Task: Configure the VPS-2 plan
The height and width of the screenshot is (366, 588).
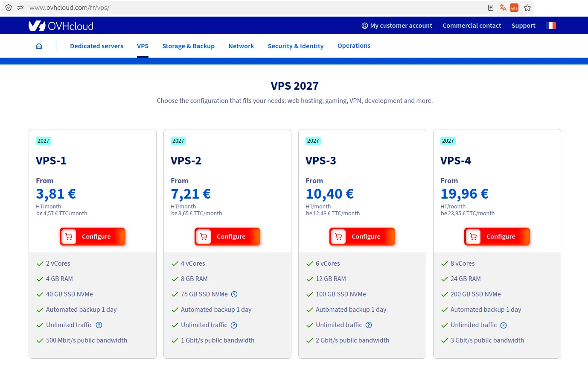Action: click(227, 237)
